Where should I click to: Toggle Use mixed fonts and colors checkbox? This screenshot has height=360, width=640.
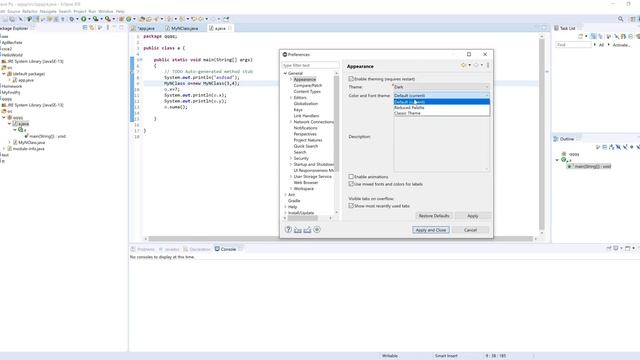pos(351,184)
